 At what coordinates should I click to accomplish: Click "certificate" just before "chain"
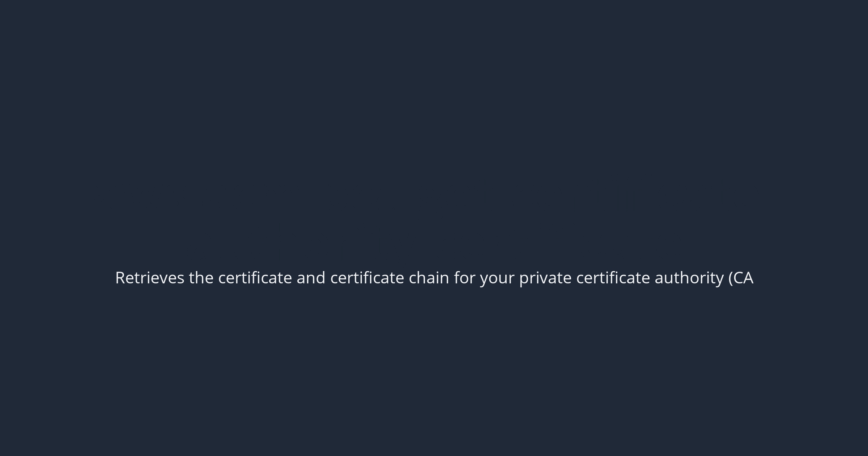tap(367, 278)
